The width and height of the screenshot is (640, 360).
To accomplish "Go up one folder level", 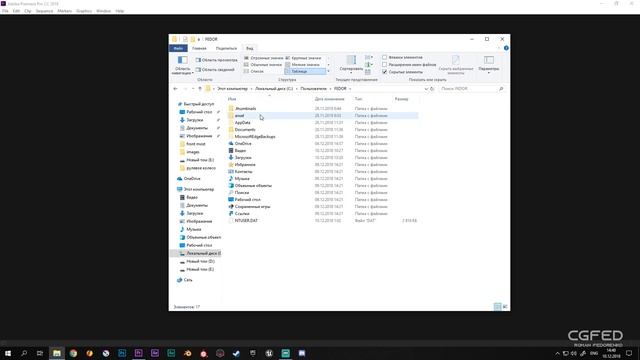I will point(200,89).
